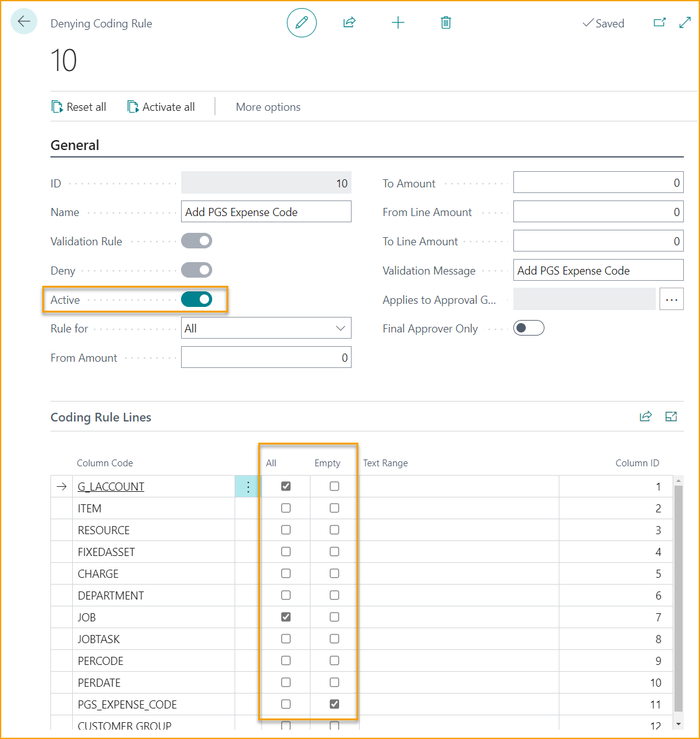Open Coding Rule Lines in Excel icon
Viewport: 700px width, 739px height.
point(671,416)
